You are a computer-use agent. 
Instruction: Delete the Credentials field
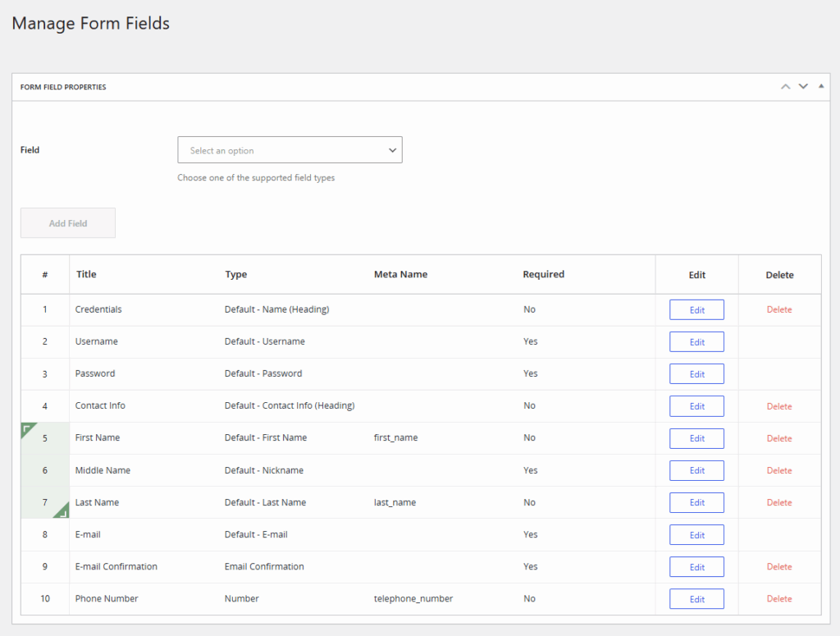click(x=779, y=309)
